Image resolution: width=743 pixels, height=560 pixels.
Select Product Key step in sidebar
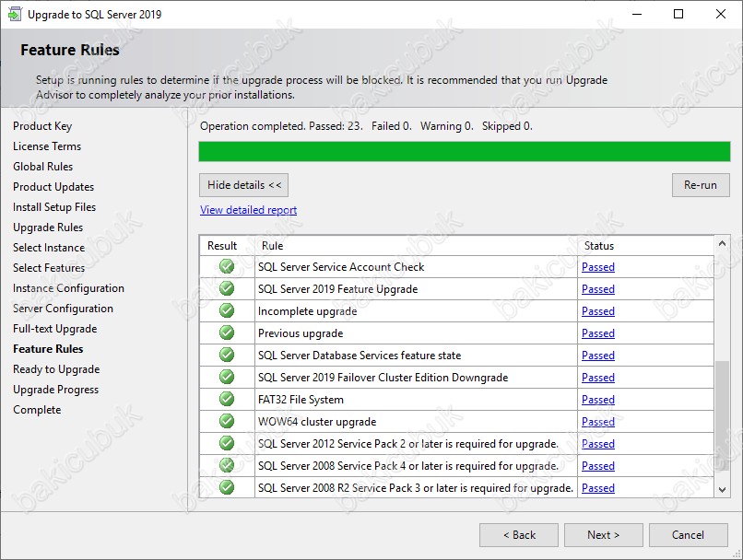42,126
